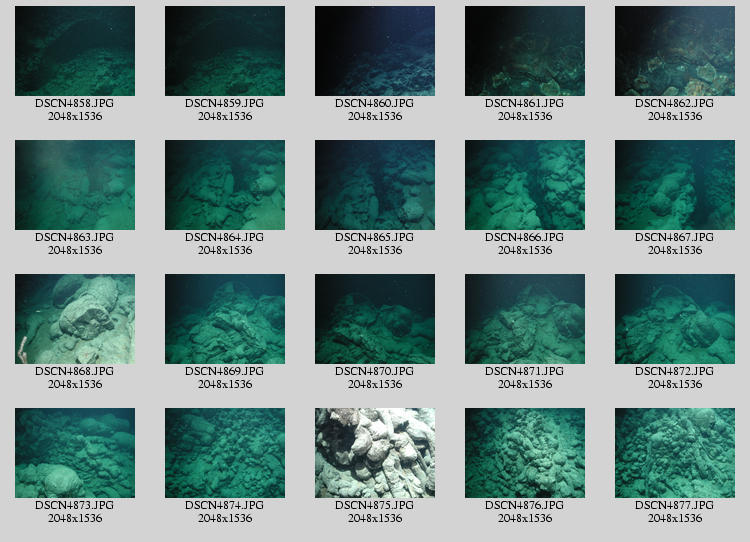750x542 pixels.
Task: Open thumbnail image DSCN4869.JPG
Action: (225, 319)
